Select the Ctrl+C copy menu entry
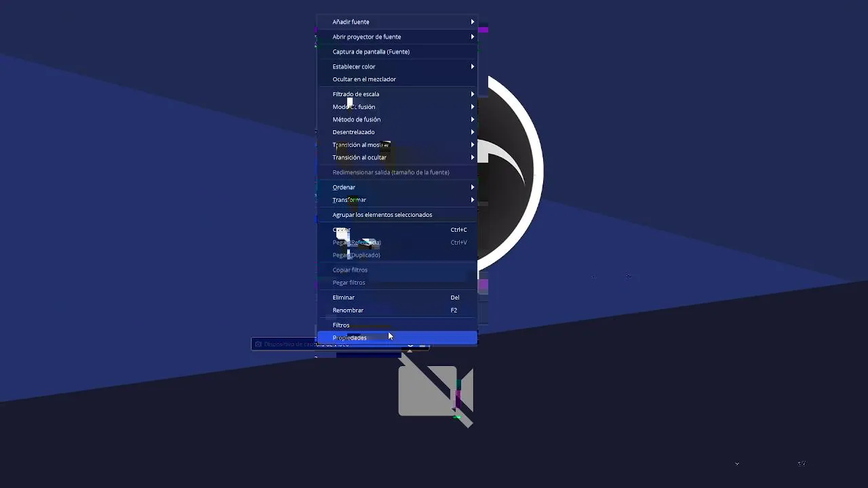The height and width of the screenshot is (488, 868). 397,230
